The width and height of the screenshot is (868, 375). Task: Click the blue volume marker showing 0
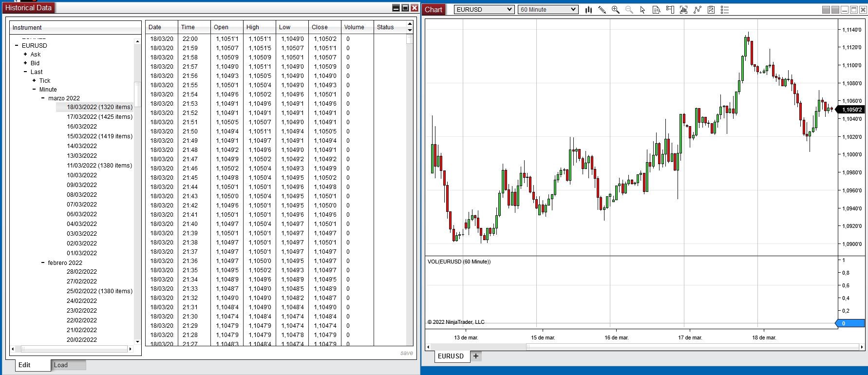[850, 323]
